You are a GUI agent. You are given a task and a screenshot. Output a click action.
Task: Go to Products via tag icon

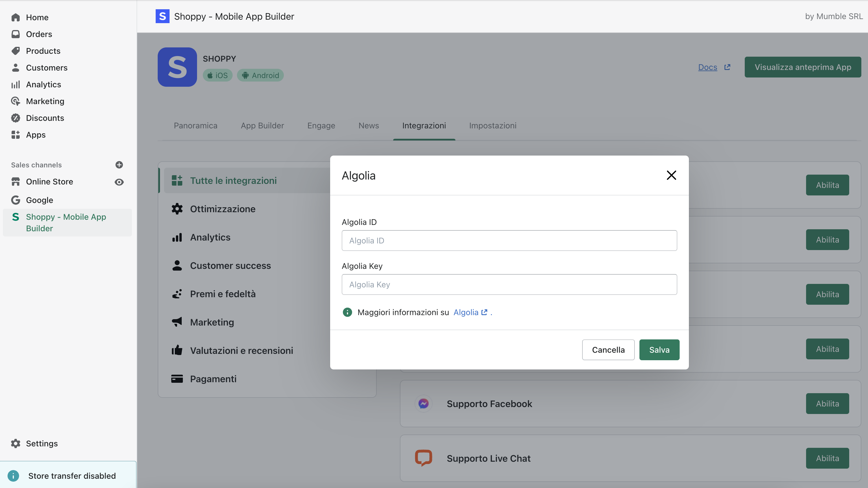[x=16, y=51]
